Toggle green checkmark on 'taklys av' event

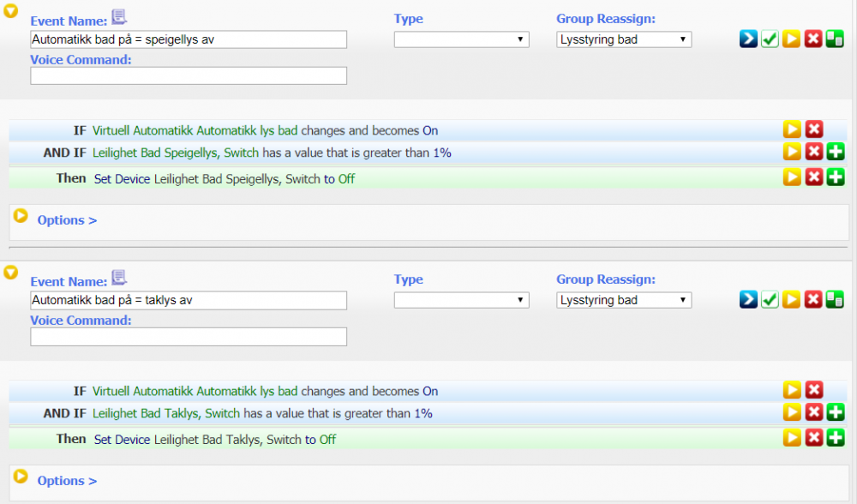tap(770, 300)
